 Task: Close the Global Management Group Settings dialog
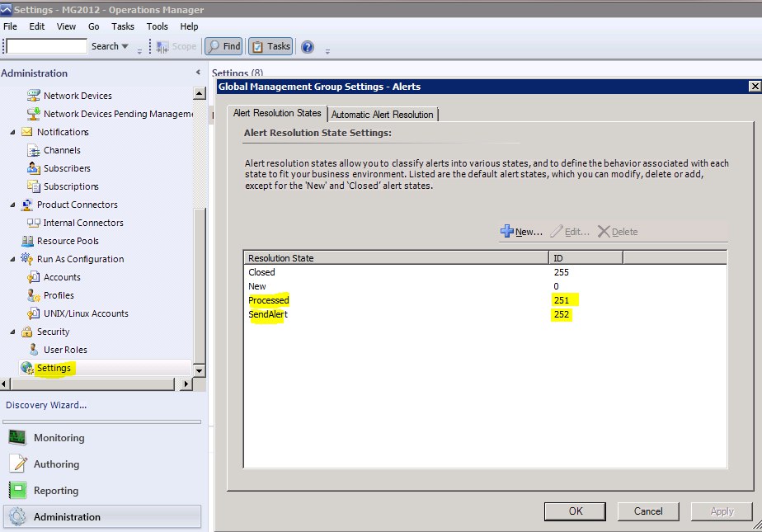click(755, 87)
